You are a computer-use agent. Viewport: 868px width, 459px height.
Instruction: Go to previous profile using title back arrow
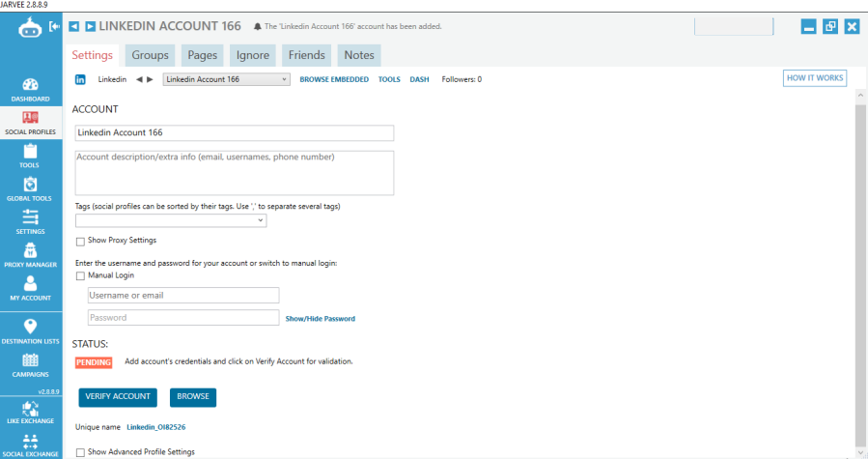point(74,27)
